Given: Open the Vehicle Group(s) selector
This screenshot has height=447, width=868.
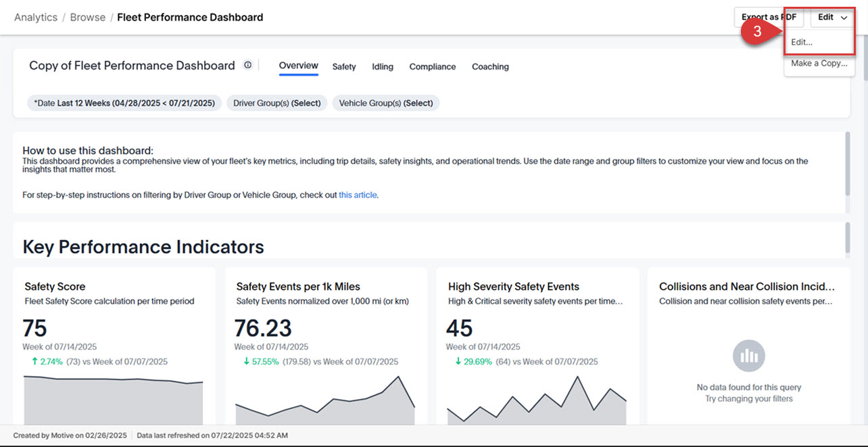Looking at the screenshot, I should pyautogui.click(x=385, y=103).
